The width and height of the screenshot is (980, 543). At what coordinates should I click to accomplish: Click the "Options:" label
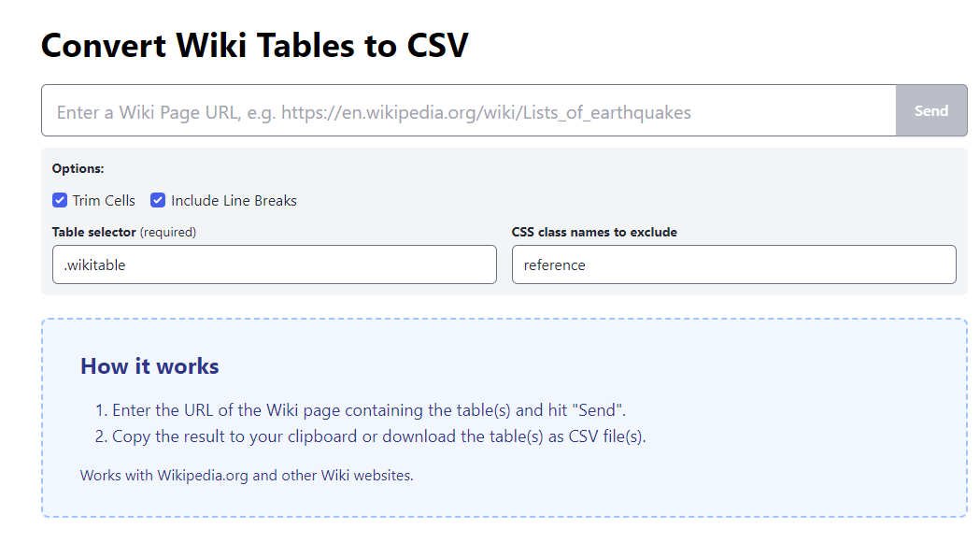[78, 169]
